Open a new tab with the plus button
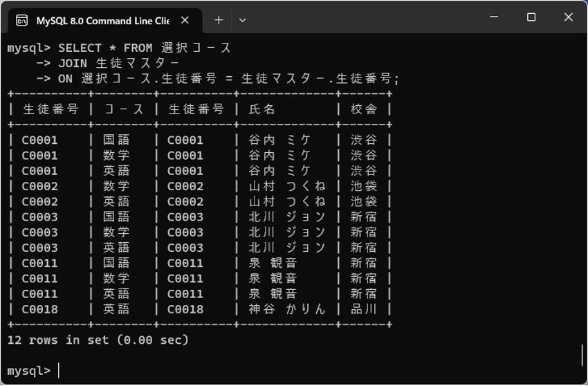 219,20
